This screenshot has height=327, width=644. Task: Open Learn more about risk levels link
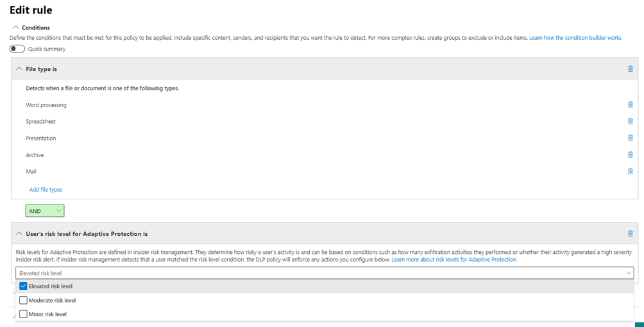453,260
